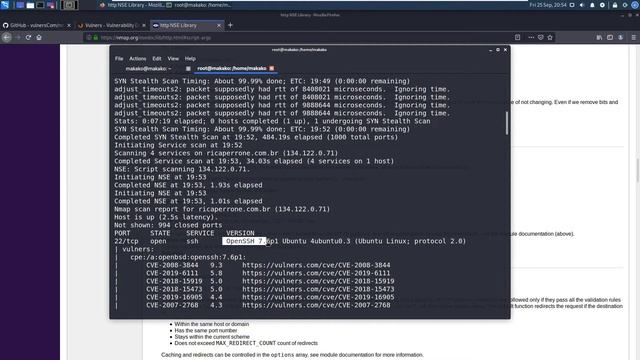Click the workspace switcher box in panel
Viewport: 640px width, 360px height.
coord(69,5)
